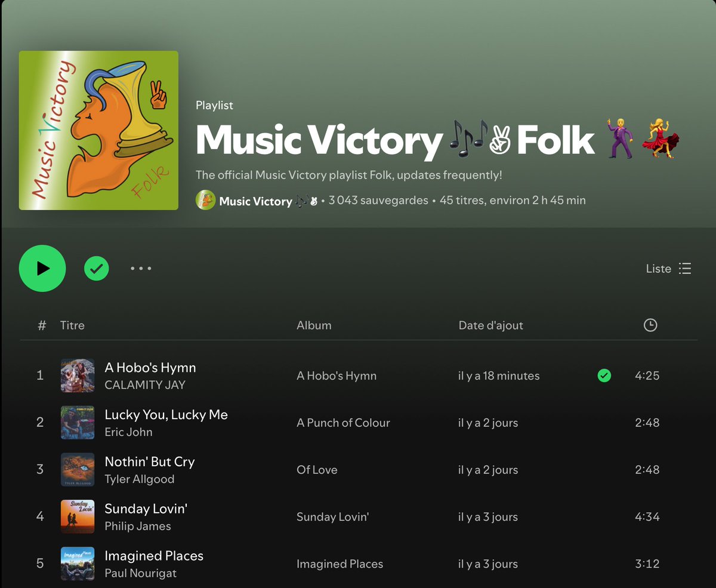Open the album Of Love
The height and width of the screenshot is (588, 716).
pyautogui.click(x=317, y=470)
